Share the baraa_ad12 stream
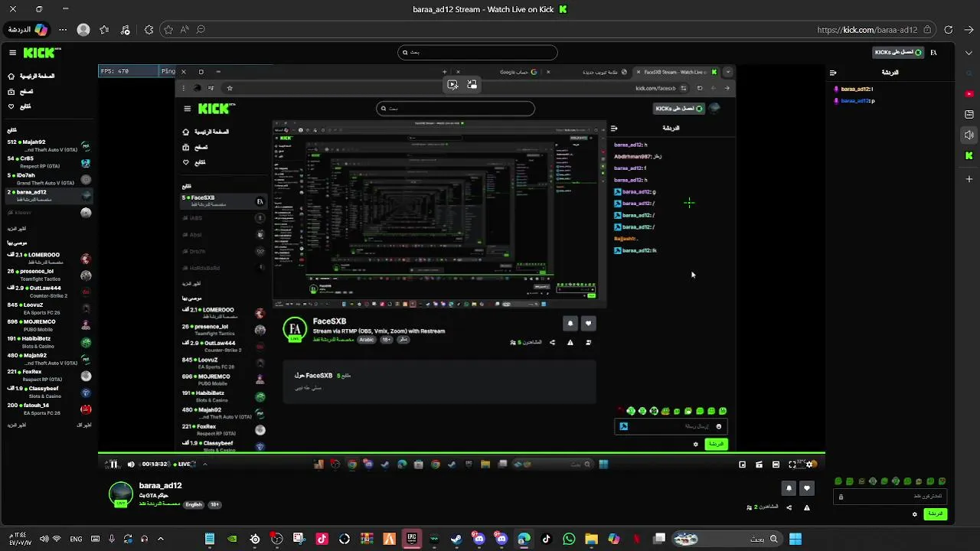Screen dimensions: 980x551 coord(789,507)
